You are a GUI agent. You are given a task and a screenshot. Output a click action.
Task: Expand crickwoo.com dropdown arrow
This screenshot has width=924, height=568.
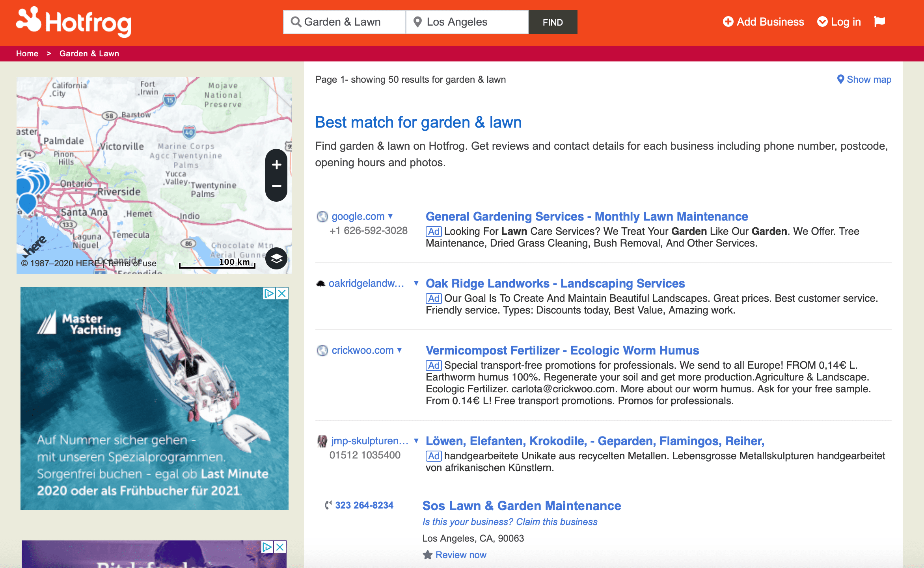(x=399, y=350)
